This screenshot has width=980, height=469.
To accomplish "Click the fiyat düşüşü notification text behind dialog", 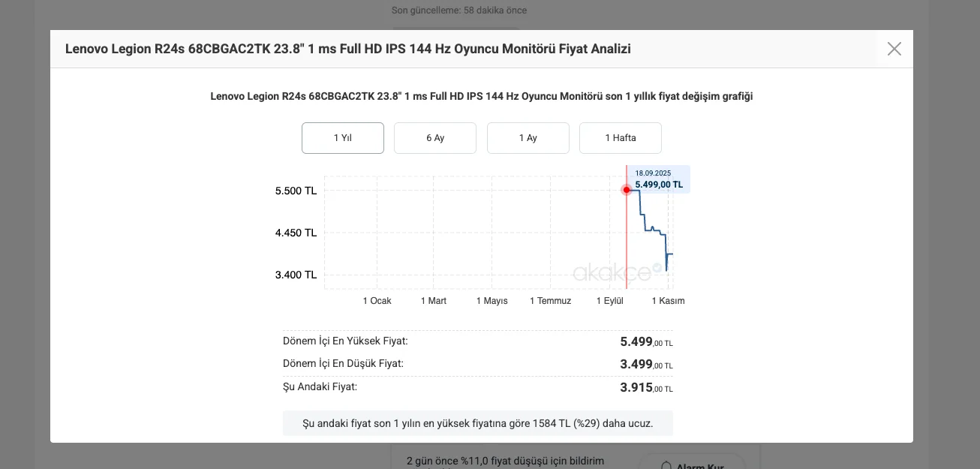I will [x=505, y=461].
